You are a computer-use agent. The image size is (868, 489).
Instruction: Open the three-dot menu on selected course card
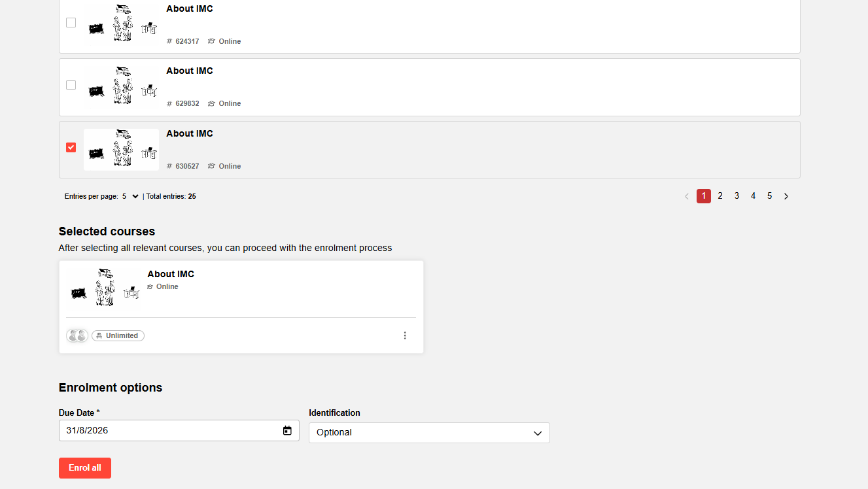coord(405,335)
